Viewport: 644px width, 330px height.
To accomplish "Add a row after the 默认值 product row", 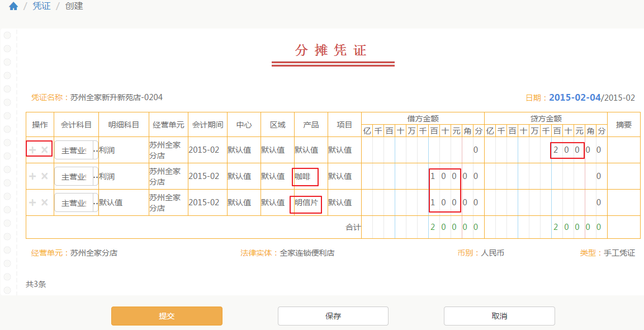I will tap(32, 150).
